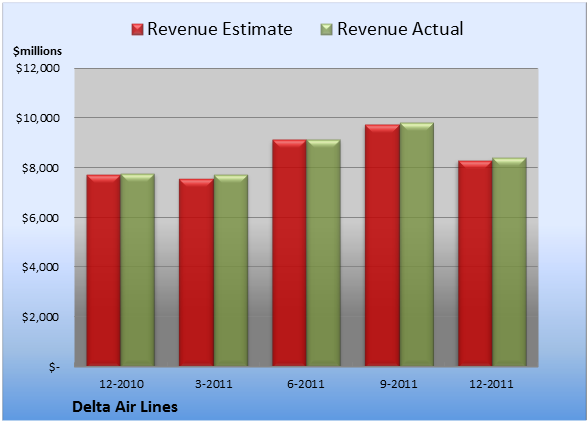Select the red estimate bar for 12-2011

[x=475, y=263]
